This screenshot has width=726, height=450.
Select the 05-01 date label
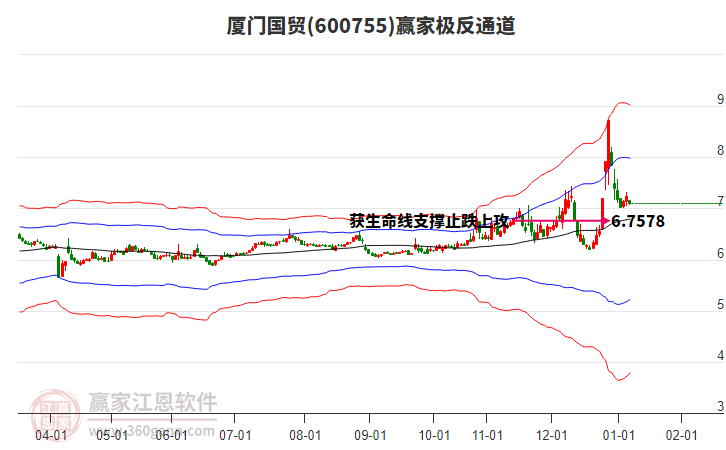[112, 435]
